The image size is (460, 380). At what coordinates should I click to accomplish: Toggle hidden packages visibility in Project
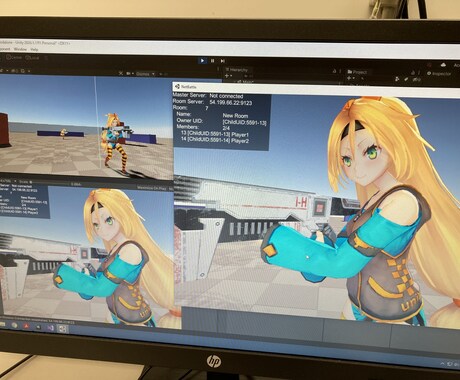pyautogui.click(x=416, y=80)
